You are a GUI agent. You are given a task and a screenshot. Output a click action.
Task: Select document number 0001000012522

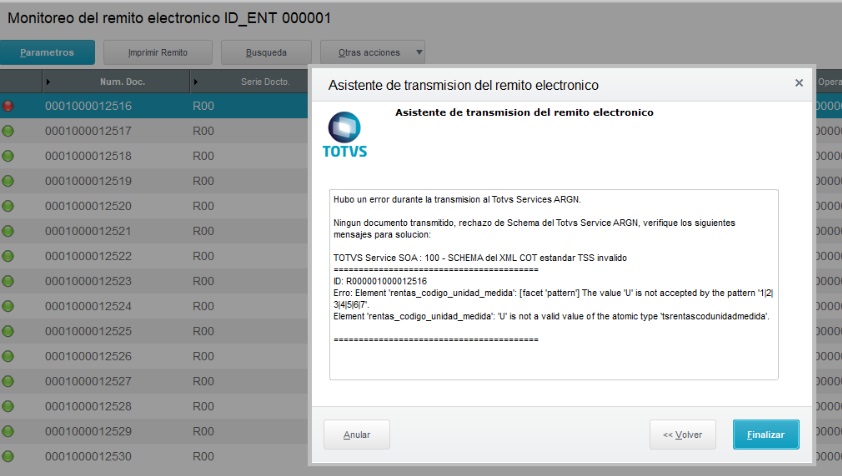88,256
